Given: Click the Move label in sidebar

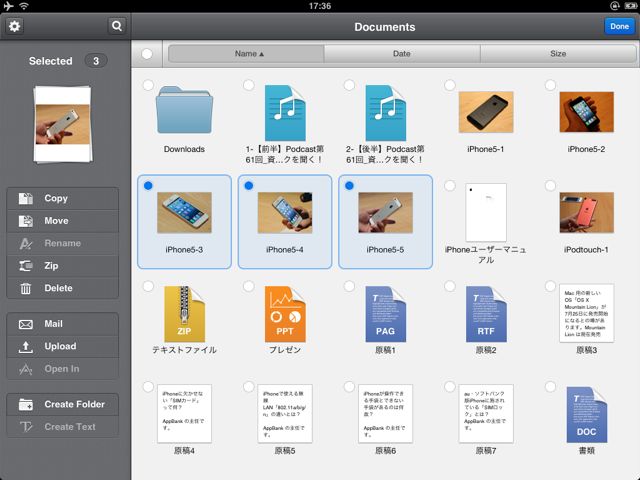Looking at the screenshot, I should (56, 221).
